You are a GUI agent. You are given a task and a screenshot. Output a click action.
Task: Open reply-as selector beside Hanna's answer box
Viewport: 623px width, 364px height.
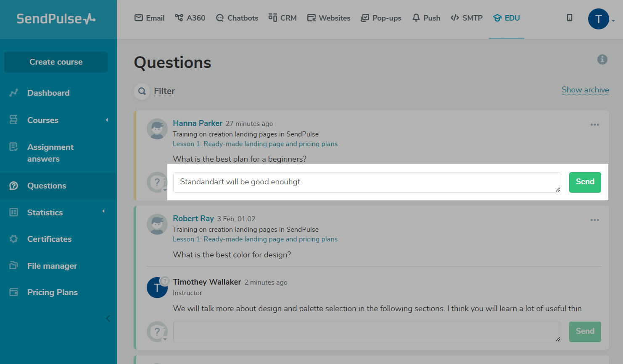[x=158, y=183]
